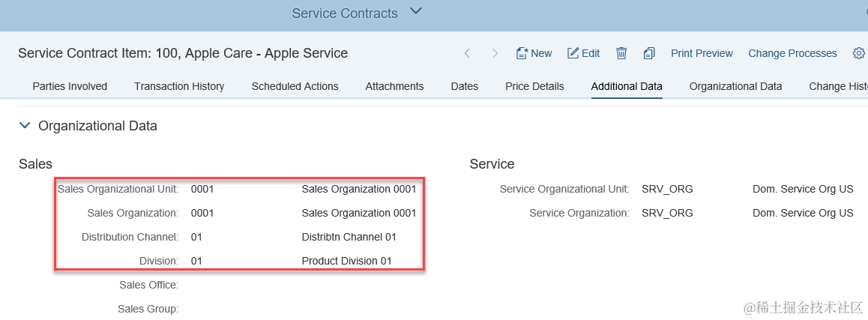The height and width of the screenshot is (320, 868).
Task: Click the Sales Office label
Action: pyautogui.click(x=148, y=285)
